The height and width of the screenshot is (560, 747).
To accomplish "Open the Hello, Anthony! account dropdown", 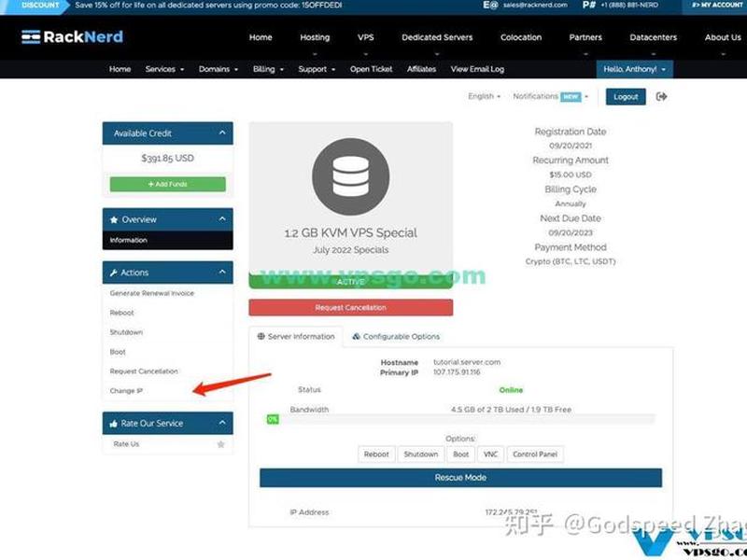I will (x=635, y=69).
